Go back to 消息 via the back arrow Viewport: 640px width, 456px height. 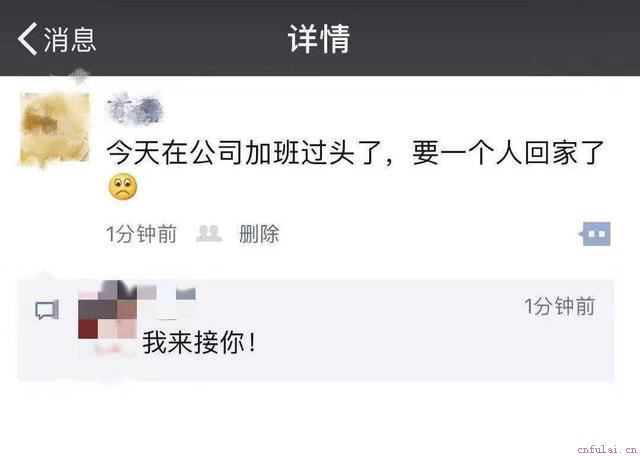[x=27, y=39]
